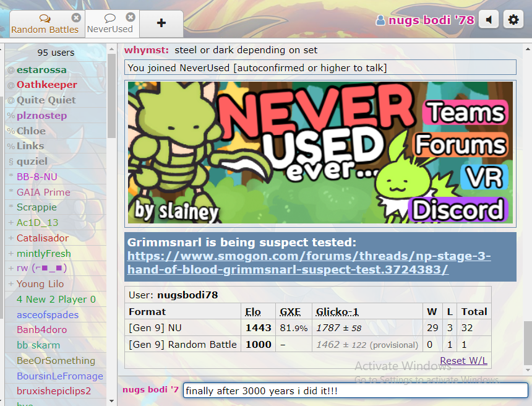Close the Random Battles tab
Image resolution: width=532 pixels, height=406 pixels.
coord(76,17)
